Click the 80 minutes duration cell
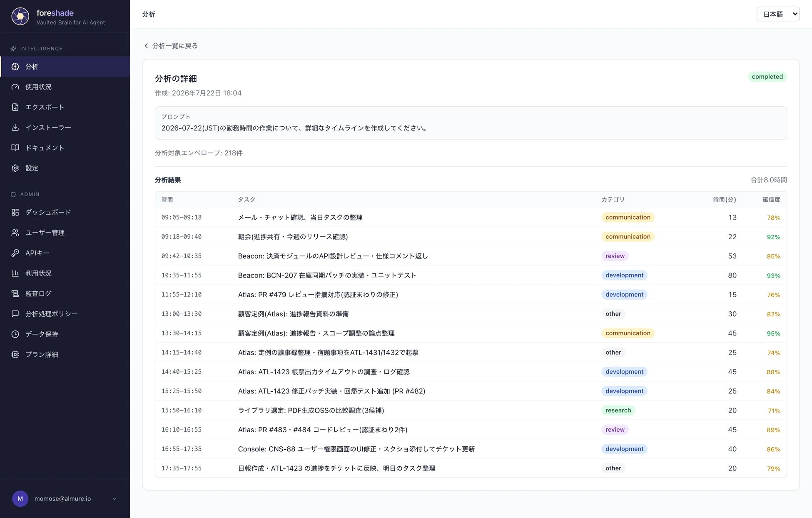Screen dimensions: 812x518 point(732,275)
